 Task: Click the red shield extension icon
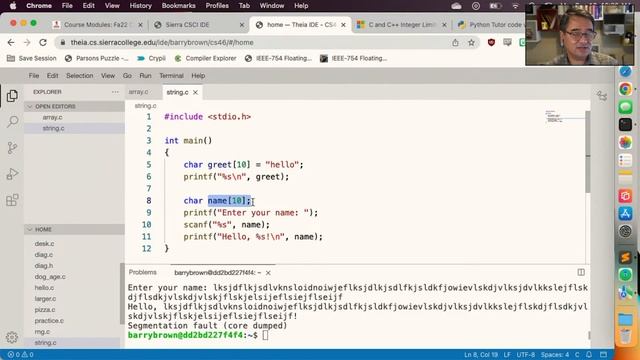pyautogui.click(x=491, y=42)
